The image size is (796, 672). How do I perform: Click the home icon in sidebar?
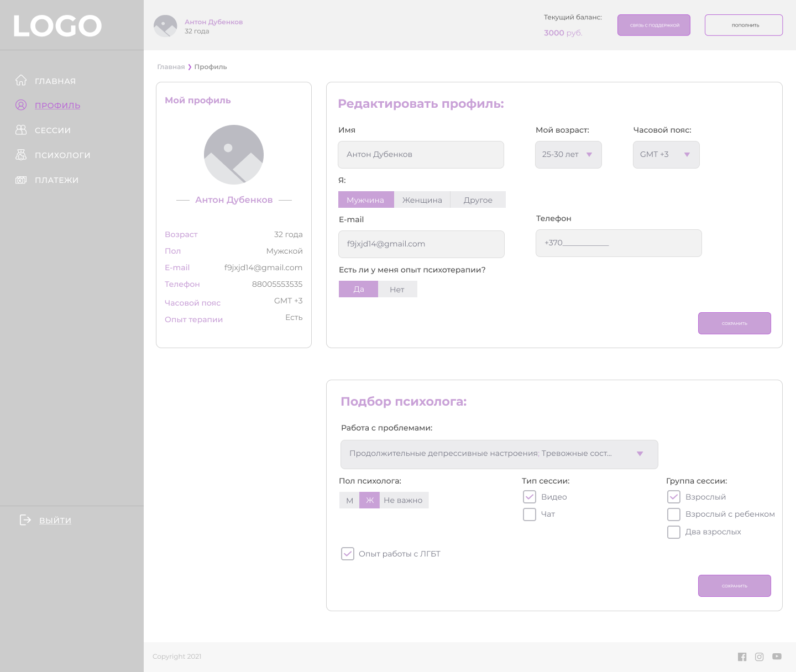(x=21, y=81)
